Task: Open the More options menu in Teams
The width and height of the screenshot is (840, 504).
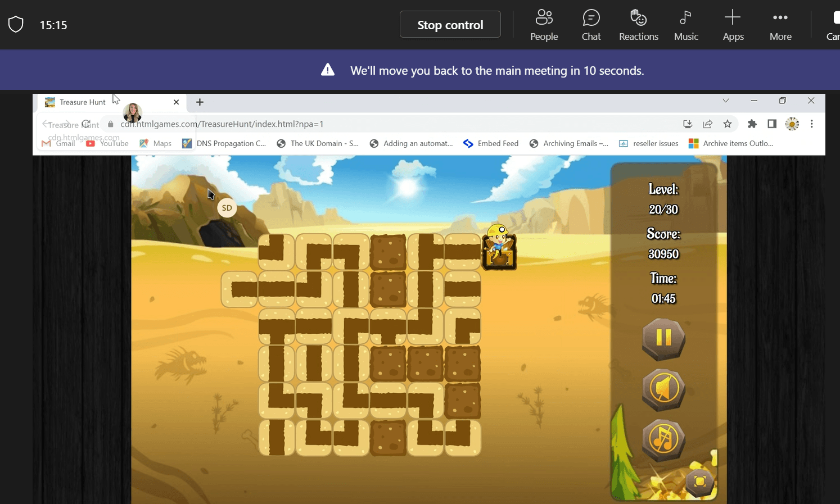Action: (x=780, y=25)
